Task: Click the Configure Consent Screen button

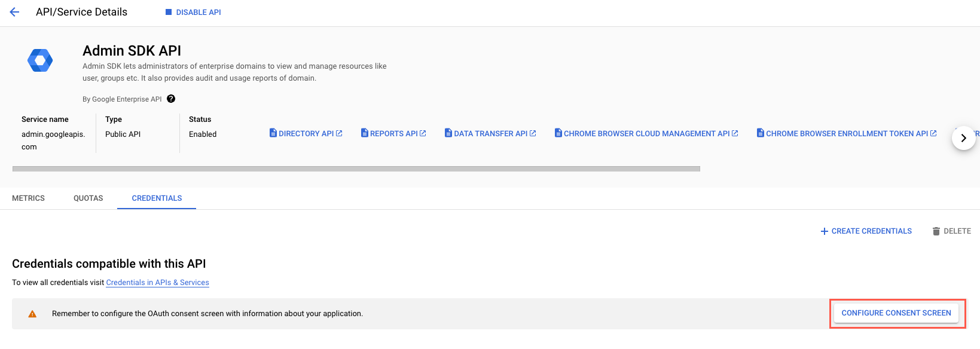Action: (x=896, y=313)
